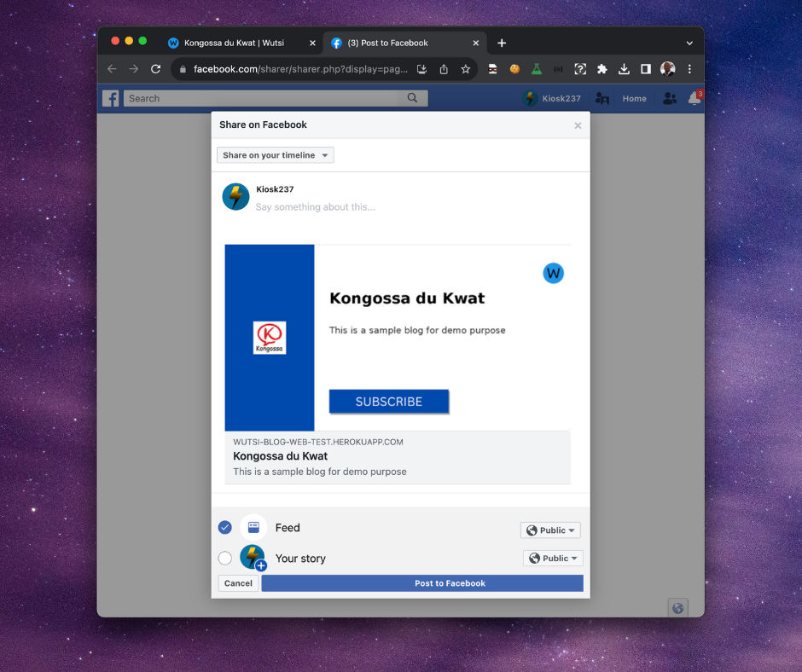This screenshot has width=802, height=672.
Task: Click the WUTSI-BLOG-WEB-TEST.HEROKUAPP.COM text
Action: (318, 442)
